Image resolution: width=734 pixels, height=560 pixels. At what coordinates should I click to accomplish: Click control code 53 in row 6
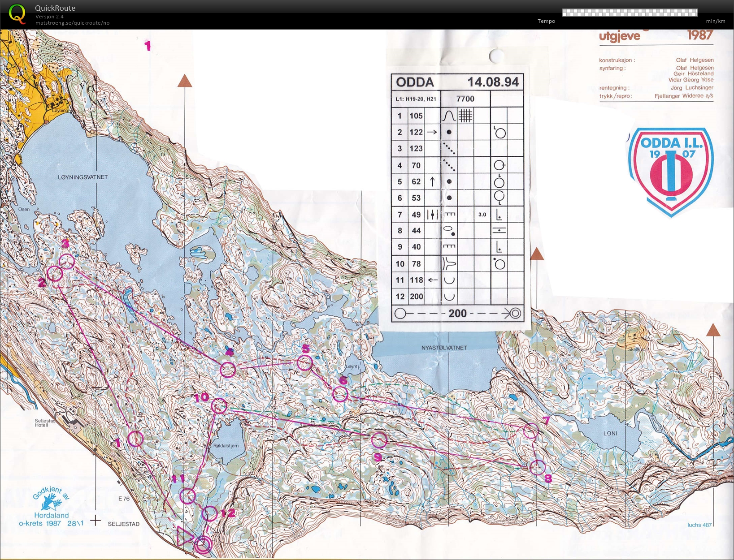click(x=416, y=198)
